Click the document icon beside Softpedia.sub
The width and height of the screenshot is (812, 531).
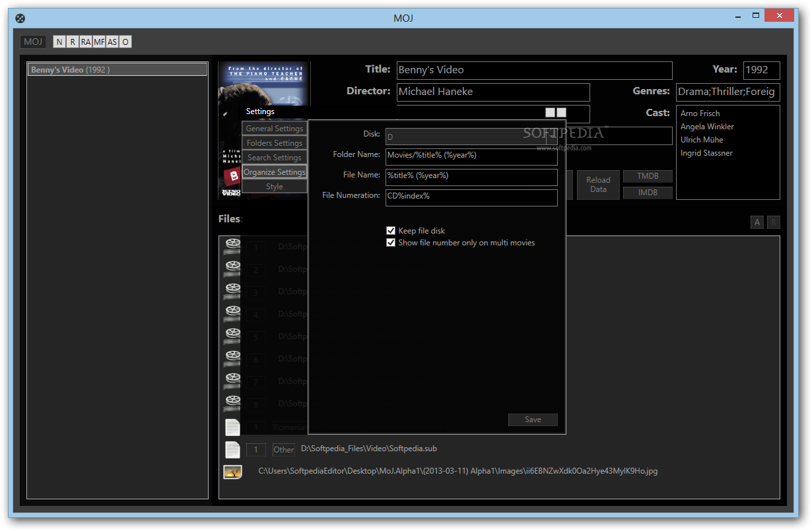pos(232,449)
